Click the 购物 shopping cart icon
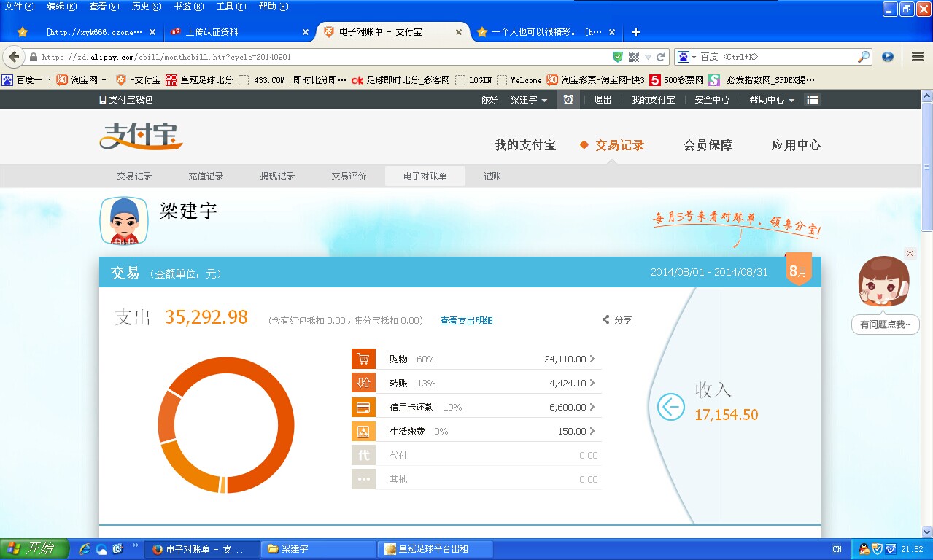Image resolution: width=933 pixels, height=560 pixels. pos(363,359)
